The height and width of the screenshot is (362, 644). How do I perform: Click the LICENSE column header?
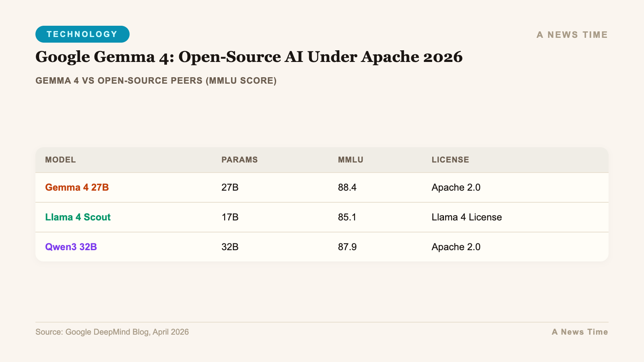pos(450,160)
